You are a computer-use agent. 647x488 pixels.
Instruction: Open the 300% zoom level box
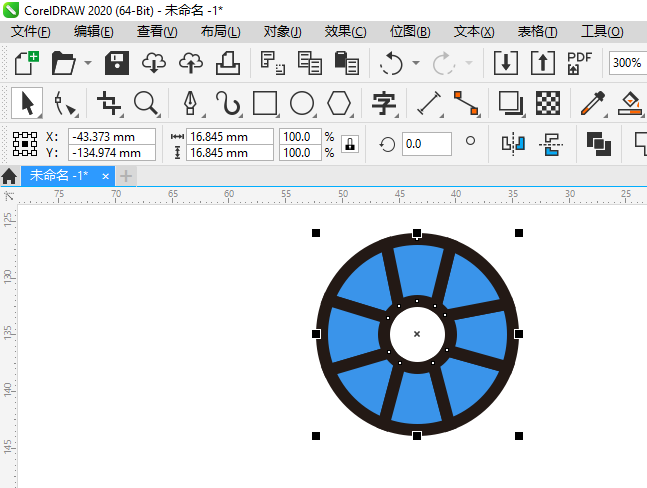click(x=627, y=63)
